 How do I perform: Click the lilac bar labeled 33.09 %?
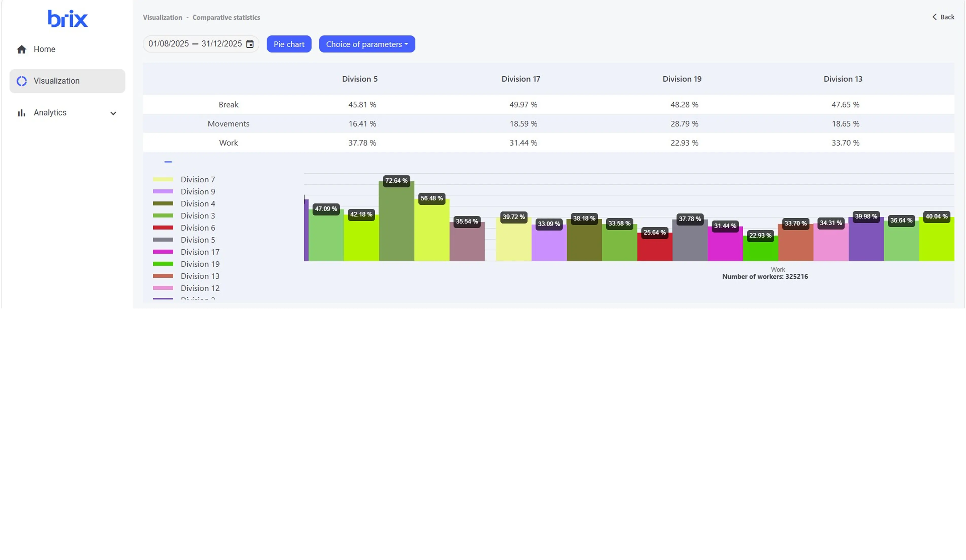coord(549,243)
